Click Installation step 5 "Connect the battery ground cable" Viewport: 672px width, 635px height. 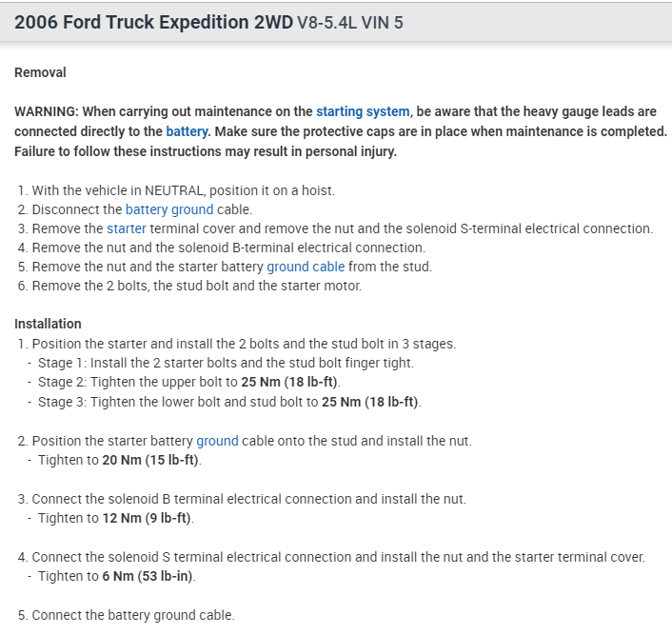coord(132,615)
